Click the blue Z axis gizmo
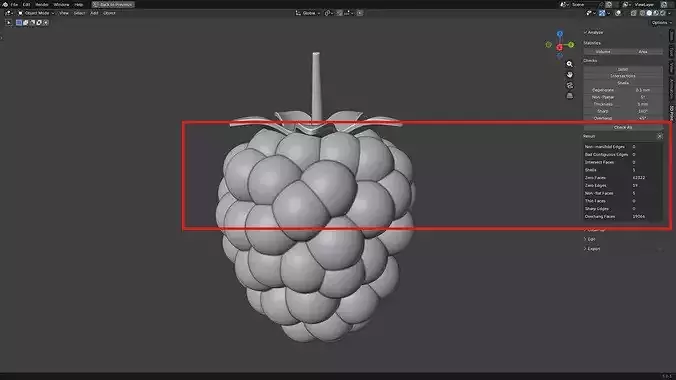The width and height of the screenshot is (676, 380). [x=560, y=34]
